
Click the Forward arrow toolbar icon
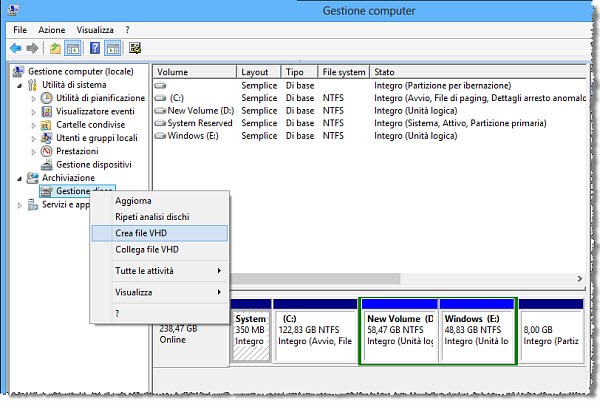(33, 48)
